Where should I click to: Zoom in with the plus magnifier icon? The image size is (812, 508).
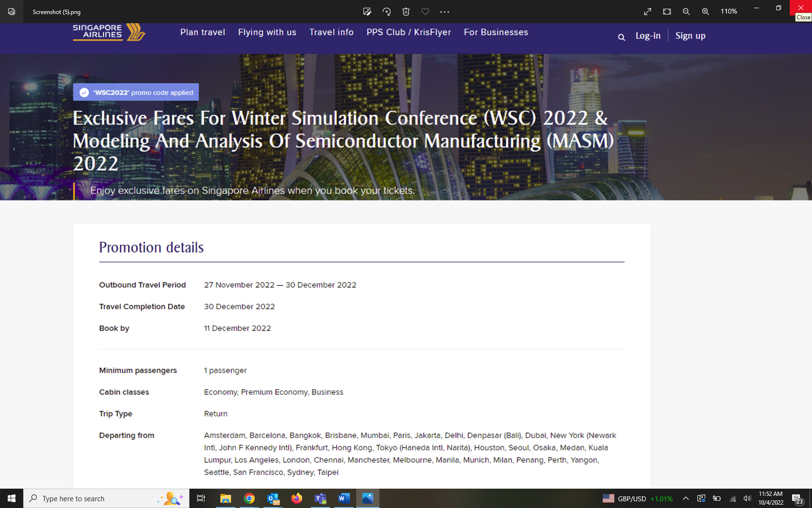(x=706, y=12)
